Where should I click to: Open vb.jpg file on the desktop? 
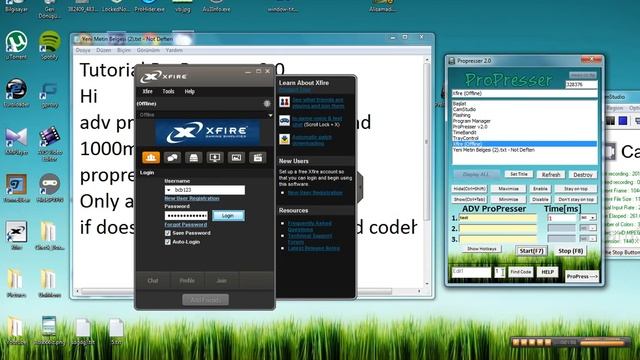(x=182, y=6)
